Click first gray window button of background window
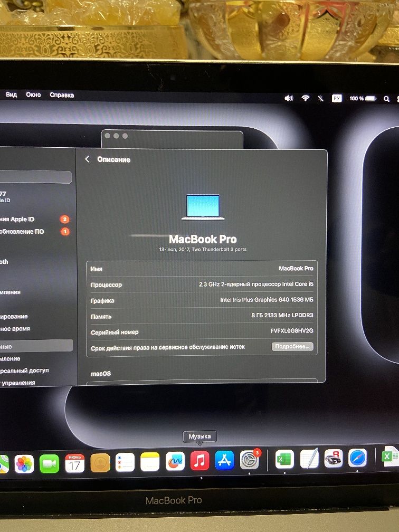 point(108,136)
